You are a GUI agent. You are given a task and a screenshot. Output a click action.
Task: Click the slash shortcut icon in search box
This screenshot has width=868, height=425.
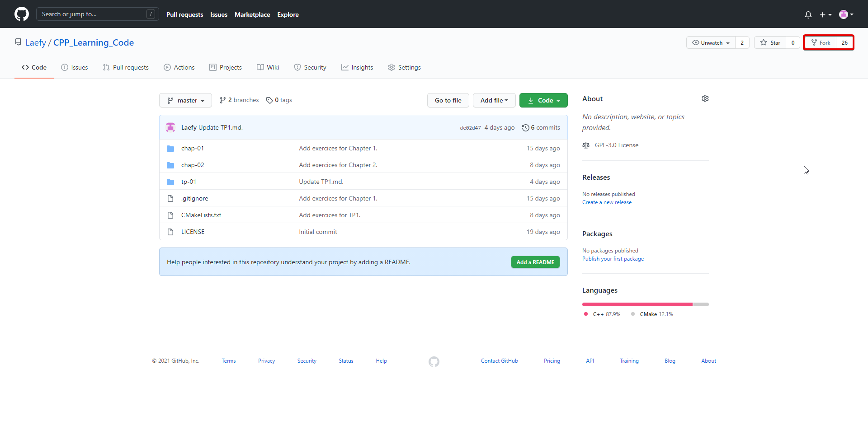coord(151,14)
